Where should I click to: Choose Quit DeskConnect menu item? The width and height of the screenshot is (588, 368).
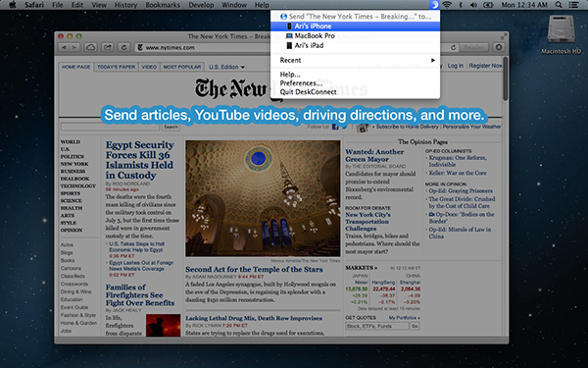(x=308, y=92)
